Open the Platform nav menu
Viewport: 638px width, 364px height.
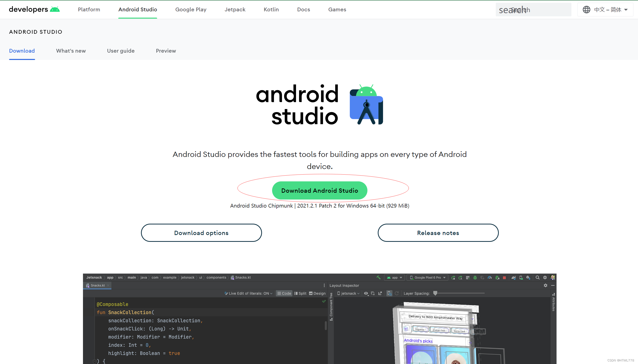(x=89, y=9)
